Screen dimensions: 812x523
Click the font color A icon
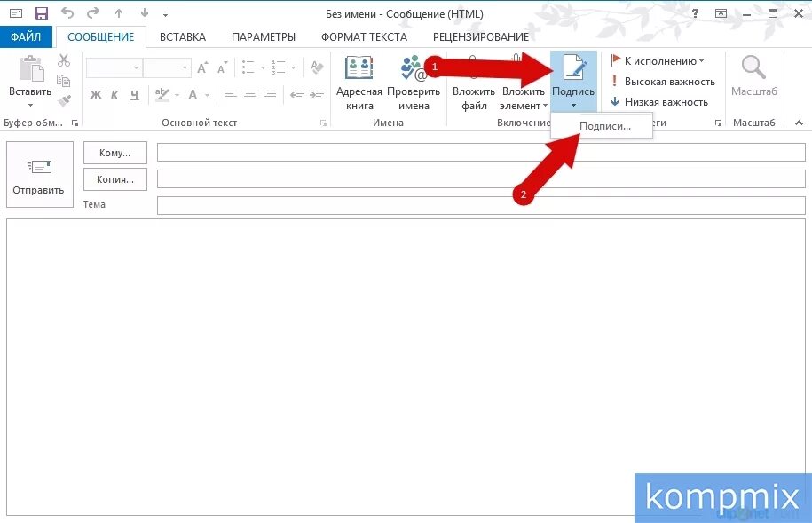[193, 94]
